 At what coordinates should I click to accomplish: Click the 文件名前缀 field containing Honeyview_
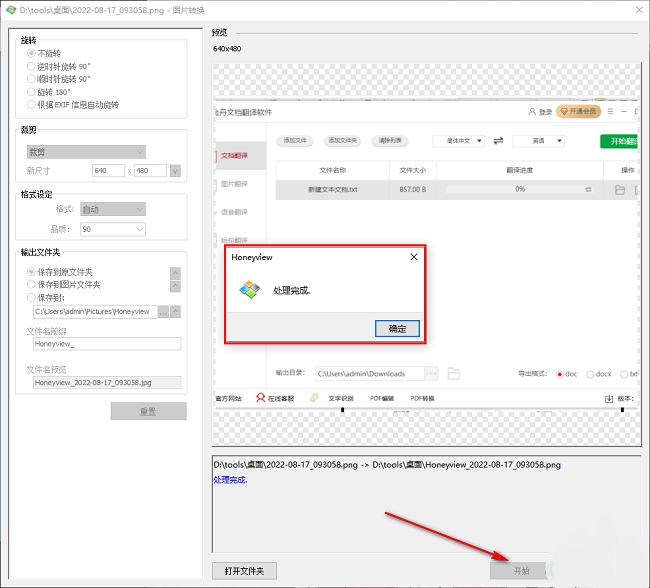107,344
